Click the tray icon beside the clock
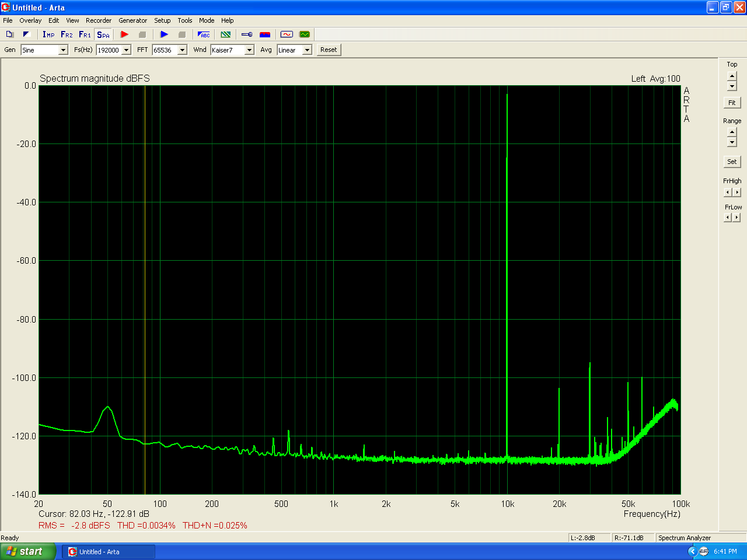Screen dimensions: 747x560 (704, 551)
